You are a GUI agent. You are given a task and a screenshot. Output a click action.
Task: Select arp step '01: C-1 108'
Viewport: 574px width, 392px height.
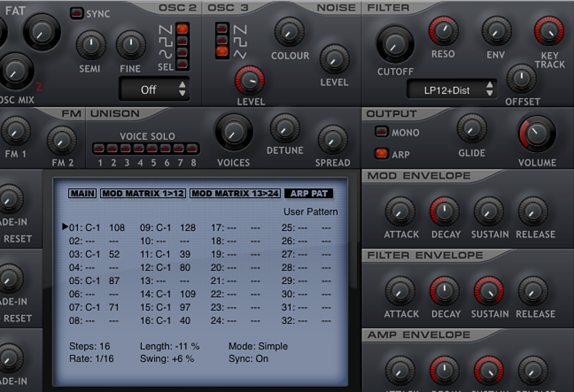click(x=97, y=228)
